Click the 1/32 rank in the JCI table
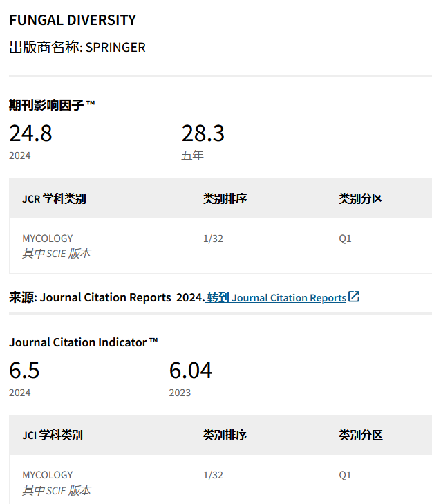This screenshot has width=432, height=504. coord(213,475)
